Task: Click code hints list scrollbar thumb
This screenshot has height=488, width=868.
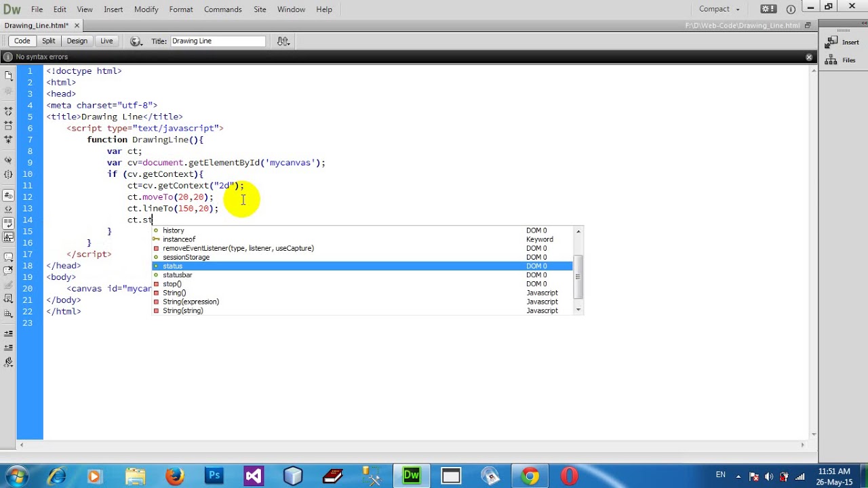Action: pyautogui.click(x=578, y=277)
